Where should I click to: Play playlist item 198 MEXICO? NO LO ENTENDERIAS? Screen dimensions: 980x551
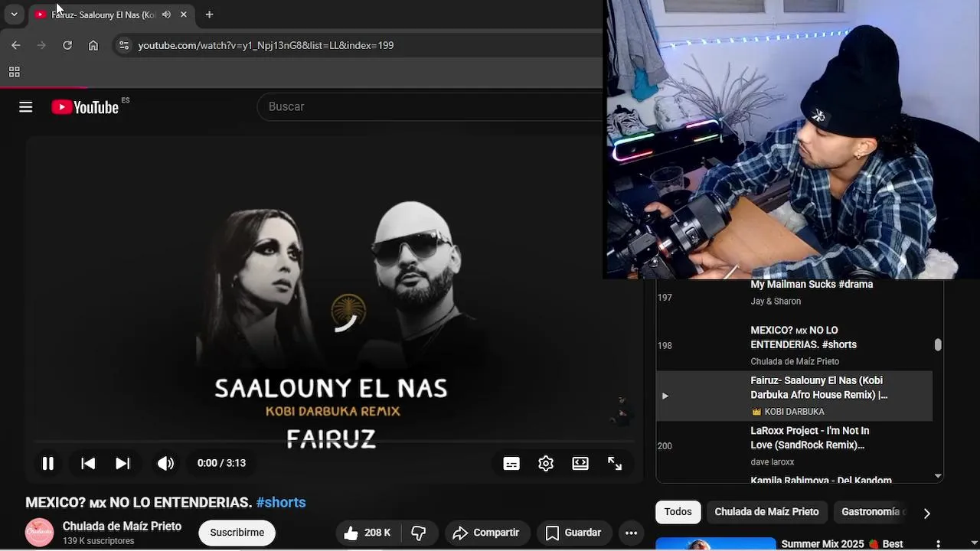pos(794,345)
